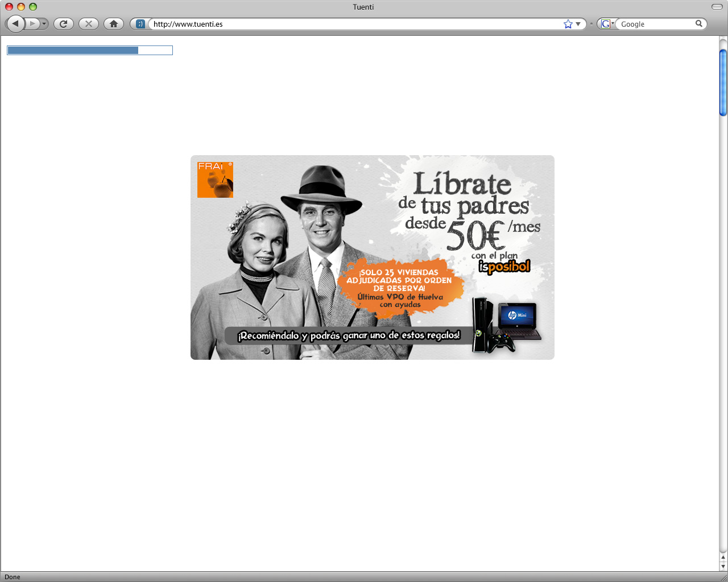This screenshot has height=582, width=728.
Task: Click into the Google search box
Action: coord(656,24)
